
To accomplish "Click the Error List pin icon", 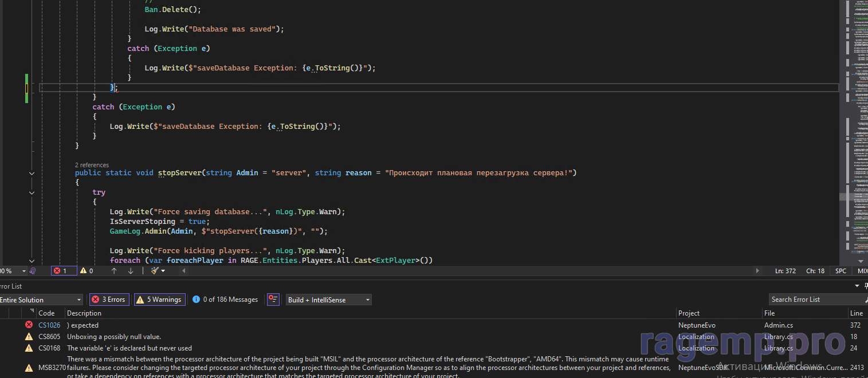I will pyautogui.click(x=866, y=286).
